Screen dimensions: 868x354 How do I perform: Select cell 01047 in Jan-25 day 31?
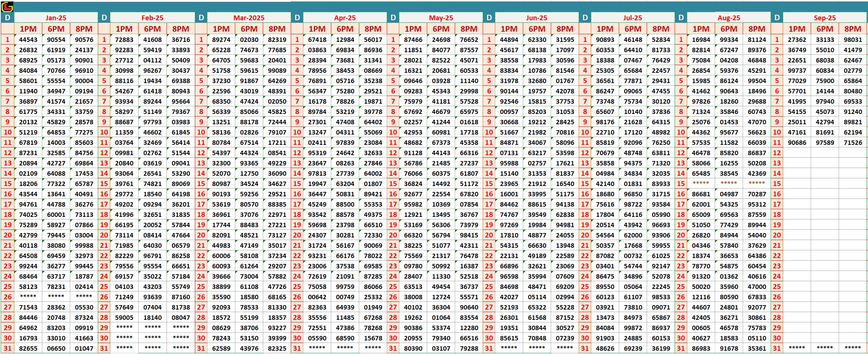coord(84,348)
